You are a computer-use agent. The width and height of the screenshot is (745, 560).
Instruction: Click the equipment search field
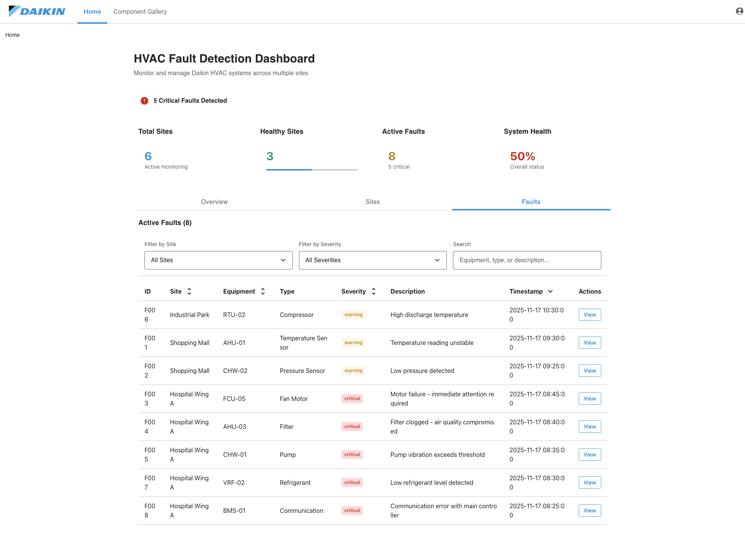click(x=527, y=260)
